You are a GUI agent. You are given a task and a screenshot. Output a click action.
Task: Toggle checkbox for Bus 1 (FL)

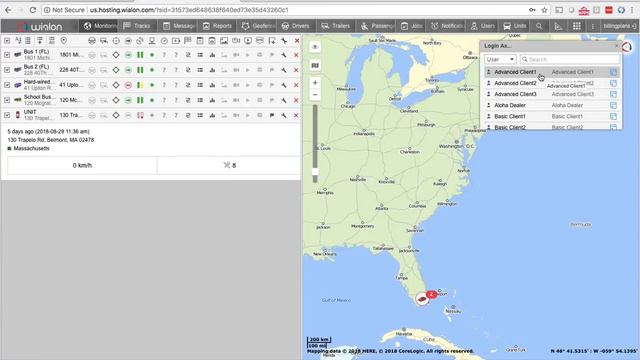(7, 55)
